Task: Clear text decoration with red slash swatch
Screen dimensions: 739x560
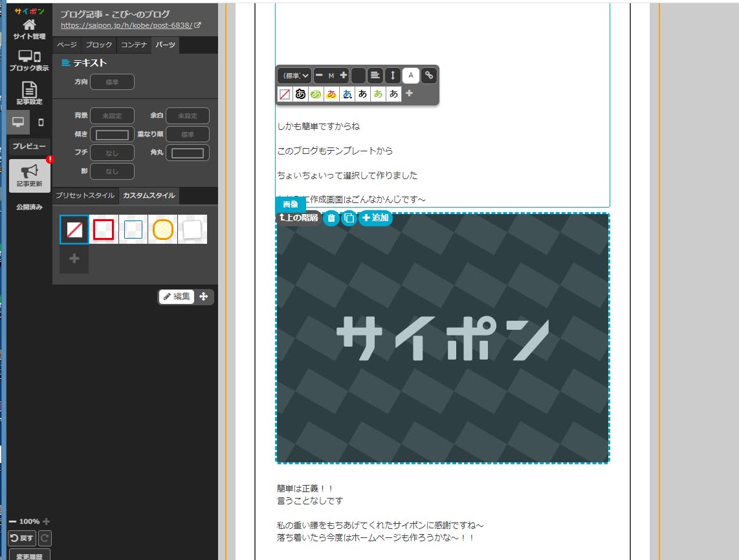Action: tap(285, 94)
